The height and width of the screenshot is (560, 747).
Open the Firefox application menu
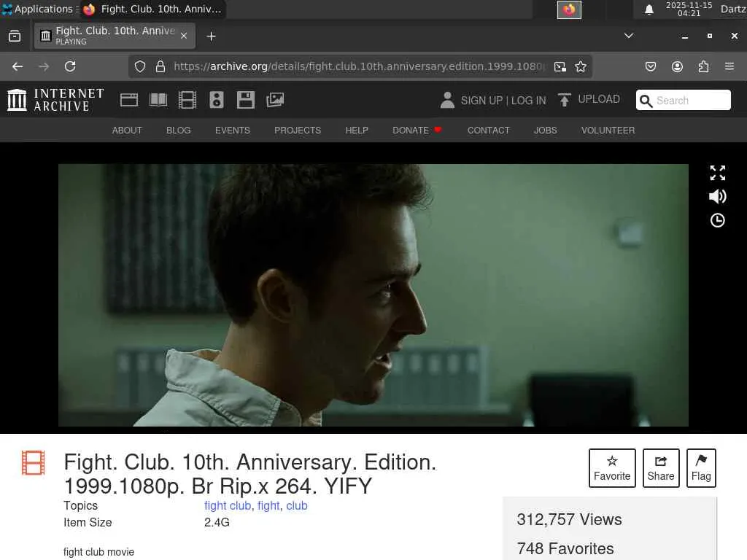point(729,66)
